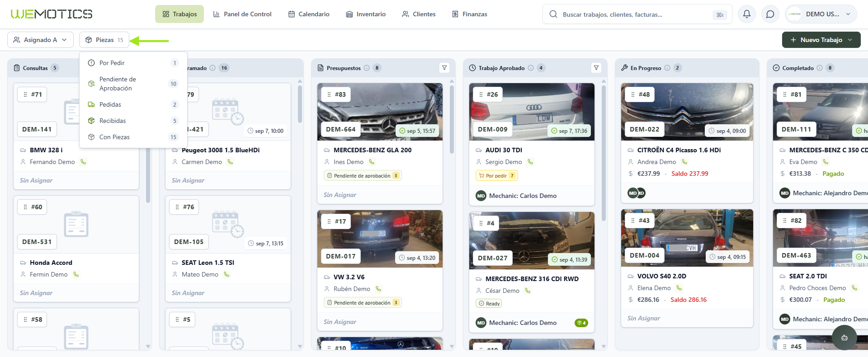Call César Demo via phone icon
The height and width of the screenshot is (357, 868).
[x=528, y=291]
